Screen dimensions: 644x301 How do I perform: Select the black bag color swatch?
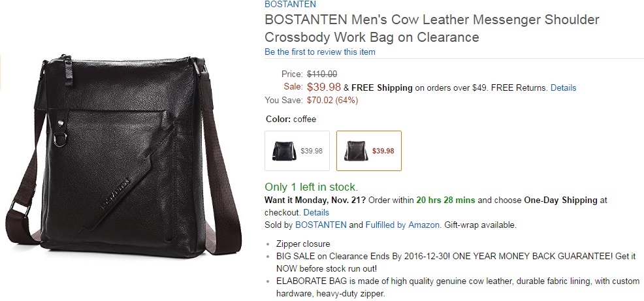click(x=297, y=151)
